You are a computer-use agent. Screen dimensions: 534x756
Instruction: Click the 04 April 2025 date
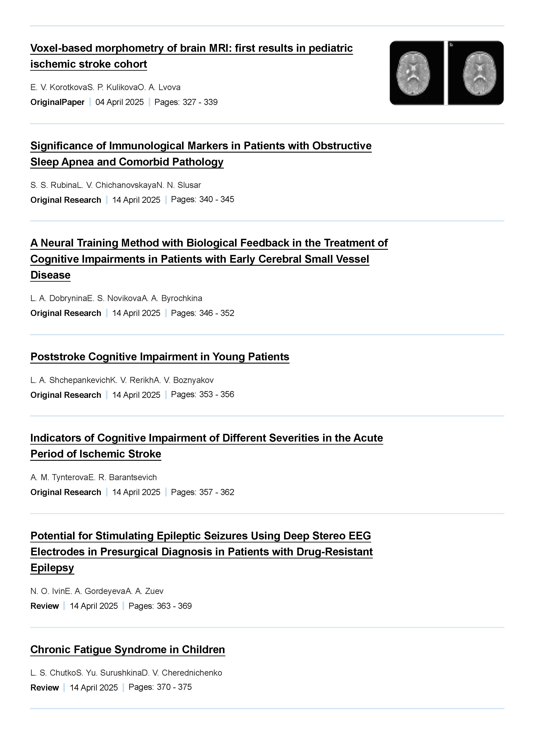tap(119, 102)
